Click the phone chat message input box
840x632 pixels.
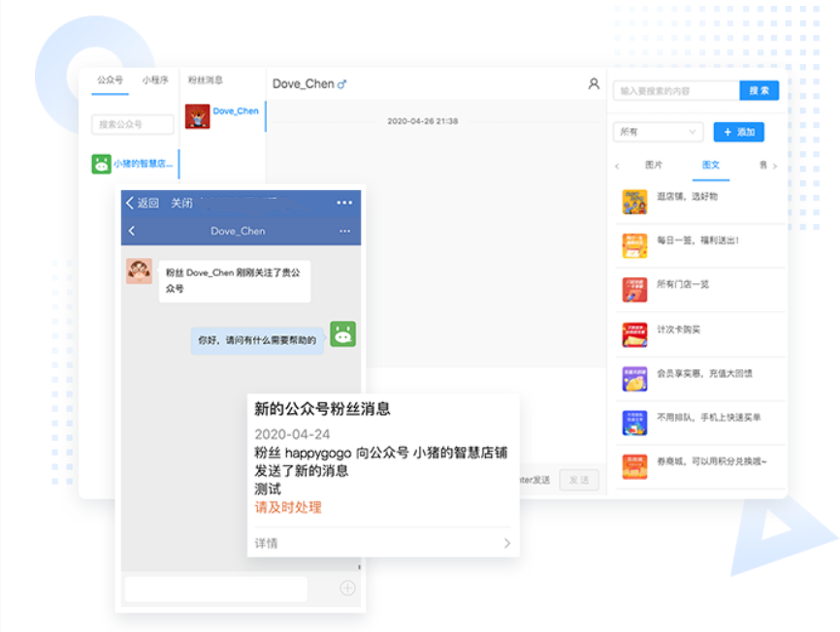pyautogui.click(x=216, y=588)
